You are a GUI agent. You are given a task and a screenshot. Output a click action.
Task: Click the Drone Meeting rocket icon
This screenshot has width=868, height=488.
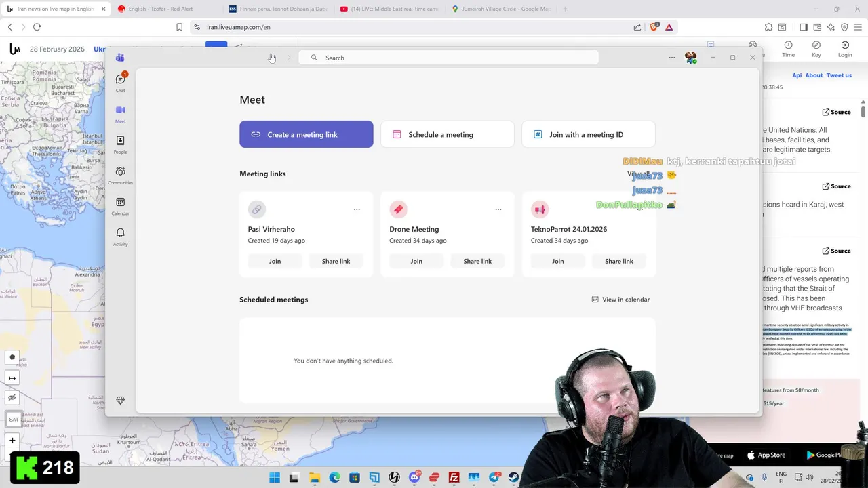point(398,209)
